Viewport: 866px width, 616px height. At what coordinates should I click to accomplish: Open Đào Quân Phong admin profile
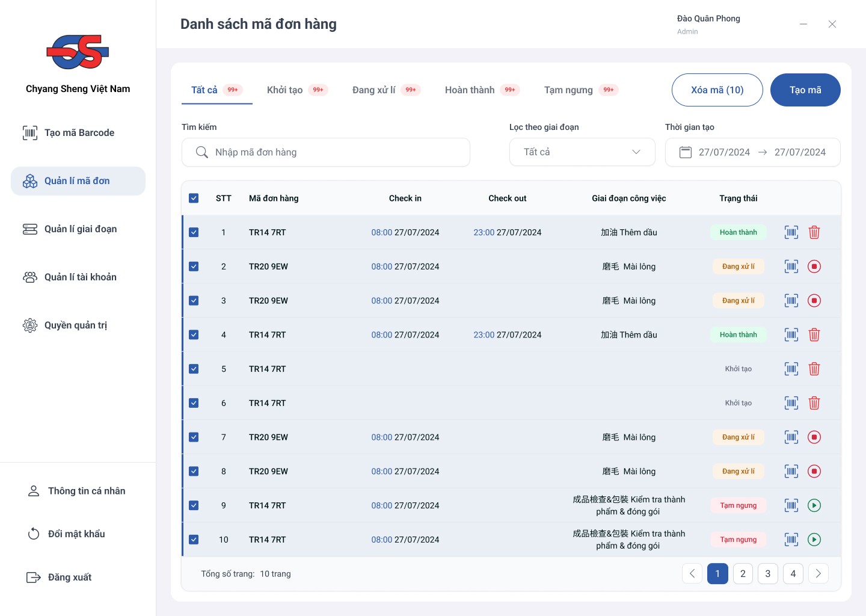point(708,24)
